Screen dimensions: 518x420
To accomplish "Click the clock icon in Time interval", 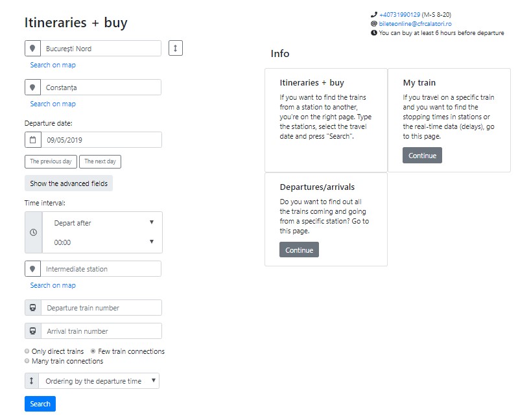I will [33, 233].
